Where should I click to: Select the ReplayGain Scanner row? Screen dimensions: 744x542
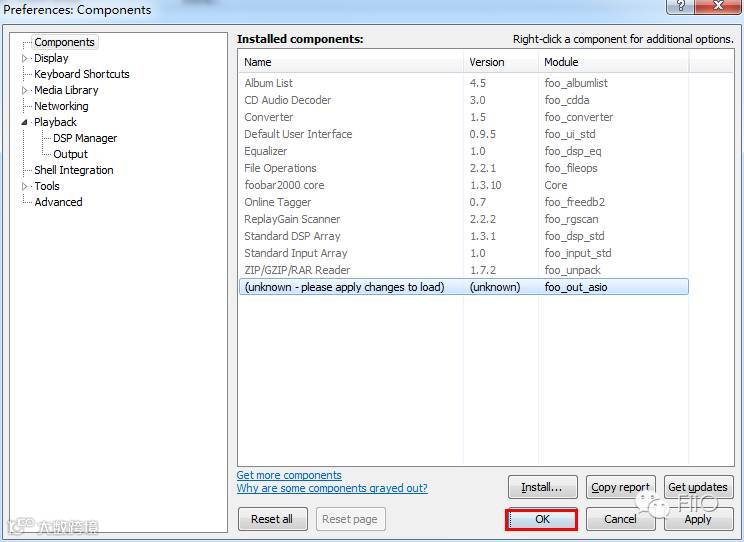click(x=464, y=219)
